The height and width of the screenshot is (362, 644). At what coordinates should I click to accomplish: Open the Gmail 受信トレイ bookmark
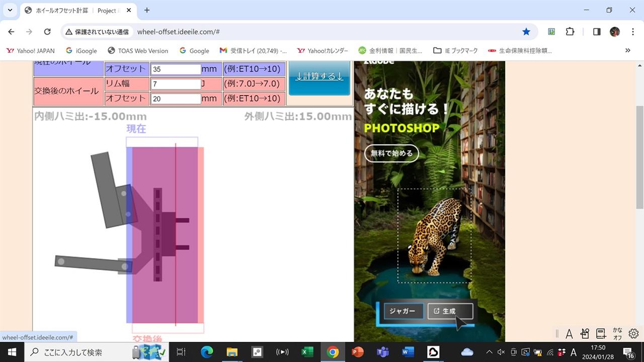click(253, 50)
